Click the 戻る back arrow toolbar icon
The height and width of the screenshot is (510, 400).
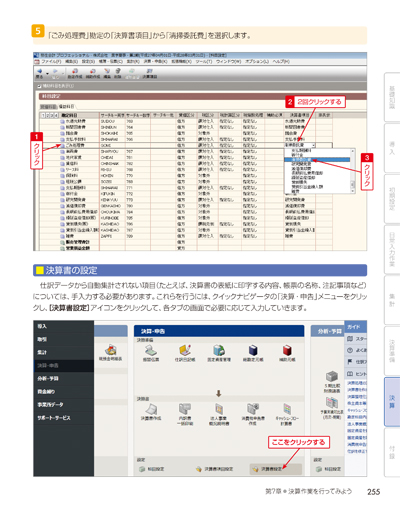point(40,73)
